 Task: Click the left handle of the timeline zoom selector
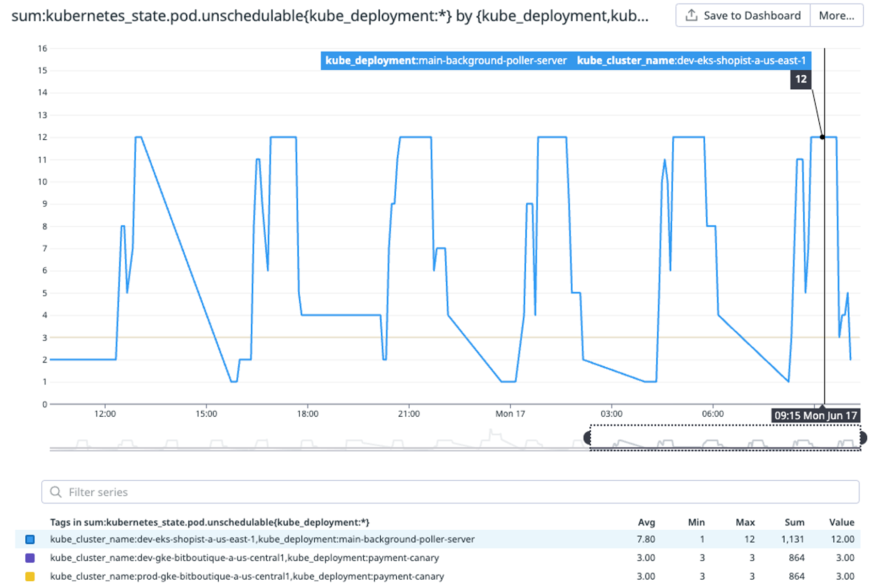[588, 437]
